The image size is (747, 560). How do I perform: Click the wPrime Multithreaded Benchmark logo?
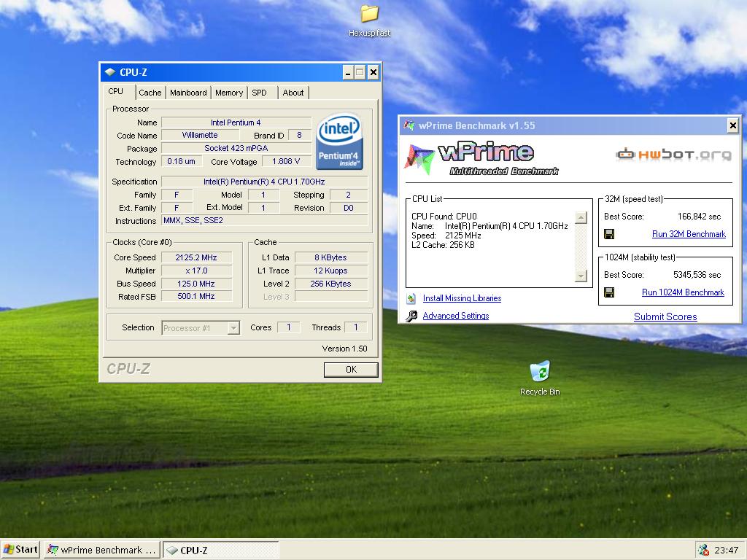[x=481, y=158]
